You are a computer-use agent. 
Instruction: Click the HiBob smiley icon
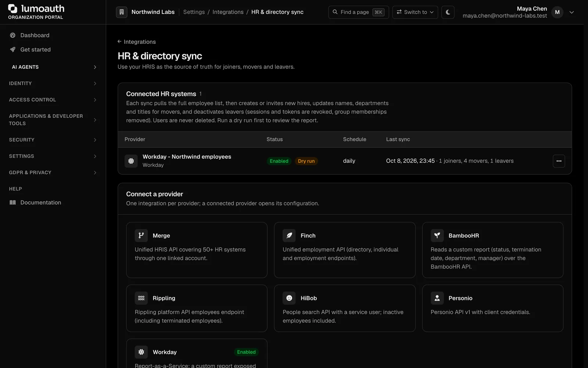click(289, 298)
